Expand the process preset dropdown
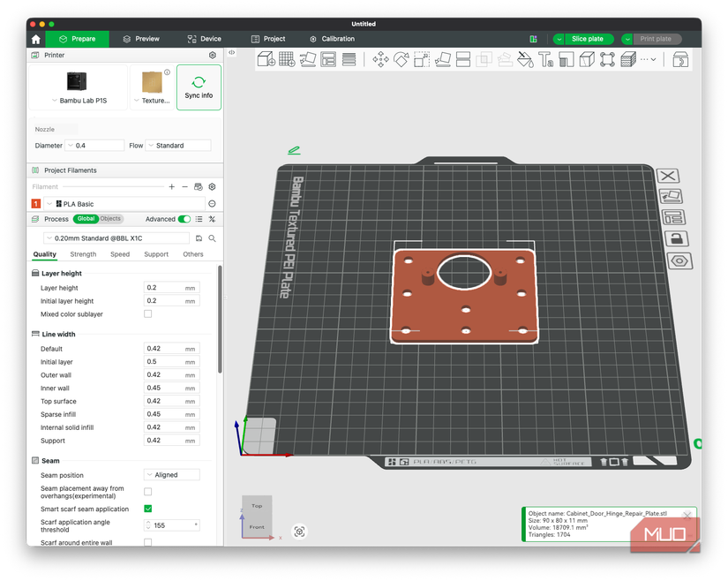This screenshot has width=728, height=581. (116, 238)
